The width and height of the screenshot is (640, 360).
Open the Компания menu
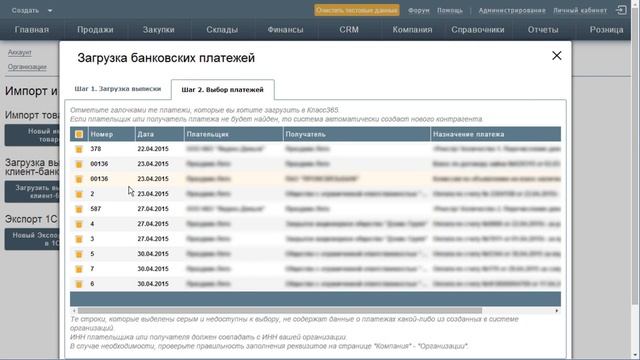[x=412, y=30]
